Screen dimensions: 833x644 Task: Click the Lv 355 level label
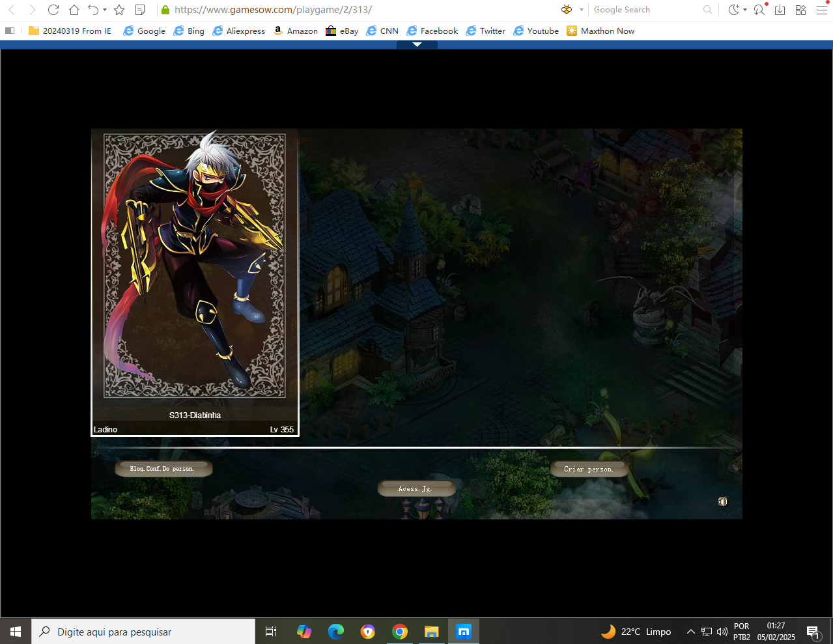282,430
